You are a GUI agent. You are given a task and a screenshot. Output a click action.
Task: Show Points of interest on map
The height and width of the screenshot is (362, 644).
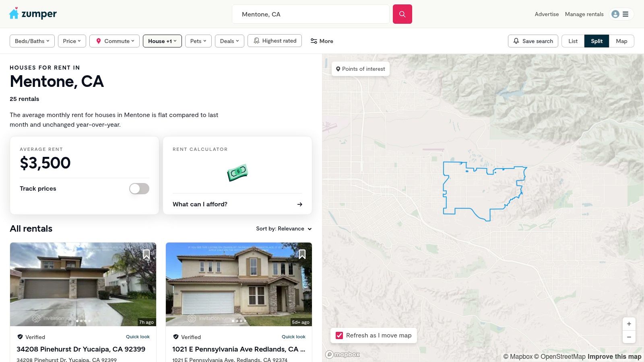pyautogui.click(x=361, y=69)
